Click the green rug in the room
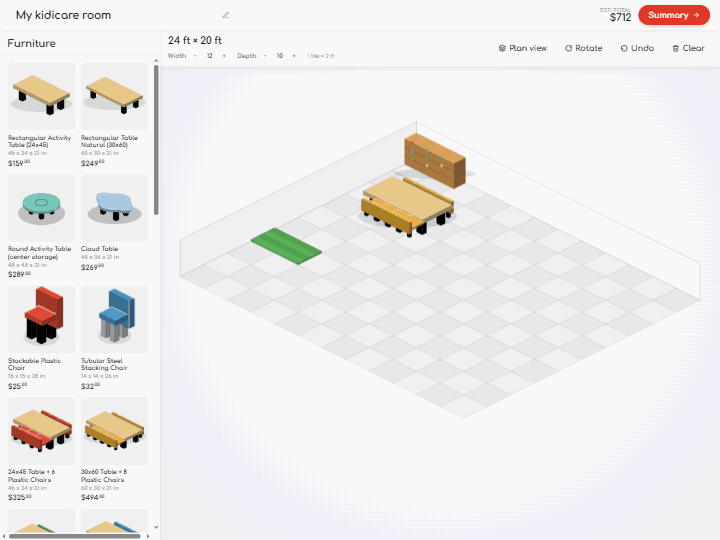This screenshot has width=720, height=540. click(287, 246)
